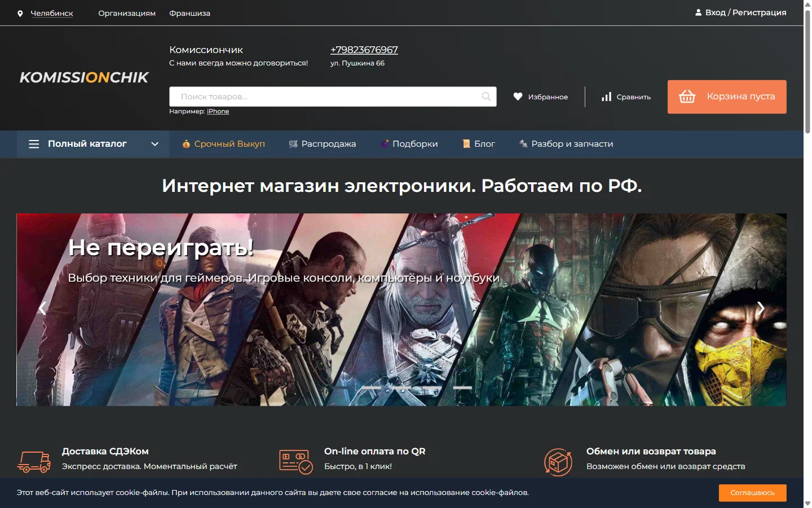Open city selector Челябинск
Screen dimensions: 812x508
[52, 13]
